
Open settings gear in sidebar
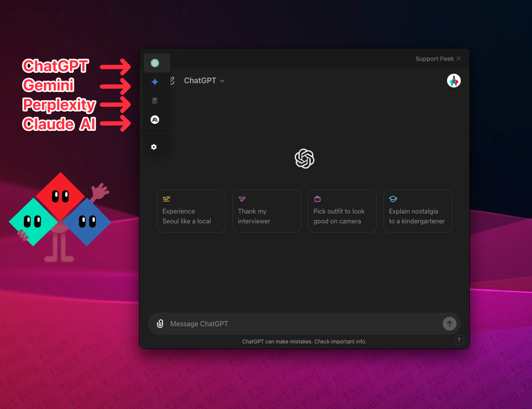pyautogui.click(x=154, y=147)
